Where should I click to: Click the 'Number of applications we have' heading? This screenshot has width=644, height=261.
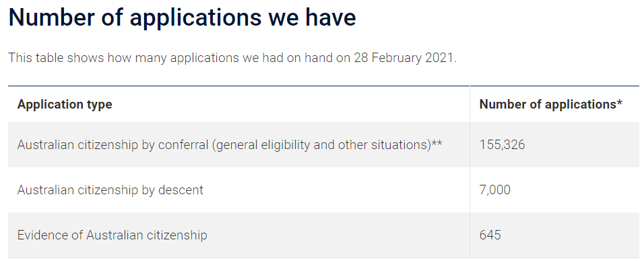tap(182, 18)
